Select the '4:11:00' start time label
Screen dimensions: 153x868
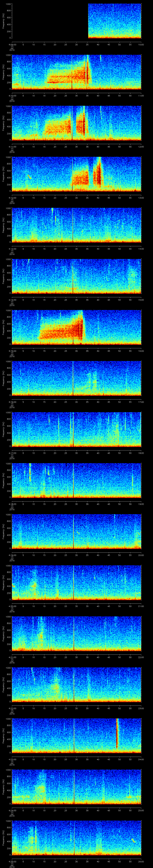point(12,147)
